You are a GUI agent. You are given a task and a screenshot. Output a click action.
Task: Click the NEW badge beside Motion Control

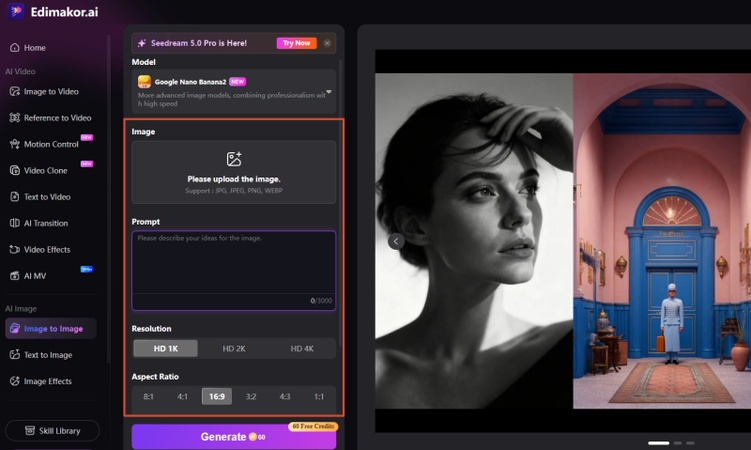click(87, 137)
